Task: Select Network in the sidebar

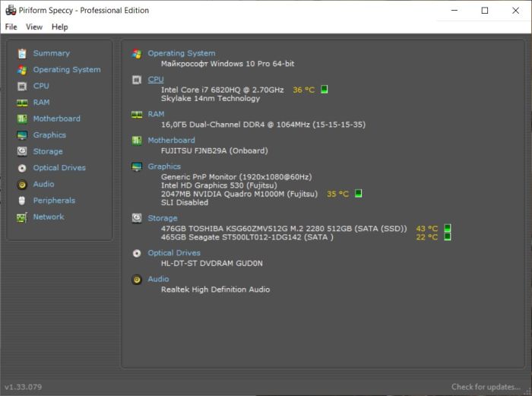Action: click(x=49, y=217)
